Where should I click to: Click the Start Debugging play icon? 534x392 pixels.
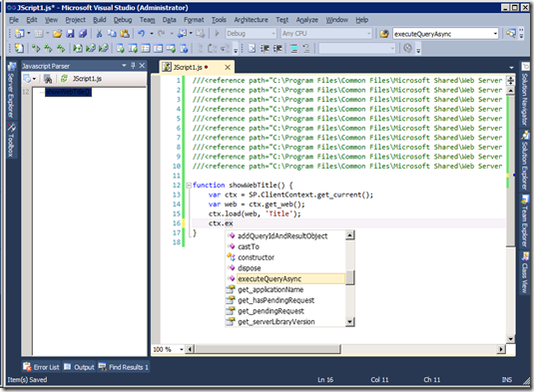(217, 33)
